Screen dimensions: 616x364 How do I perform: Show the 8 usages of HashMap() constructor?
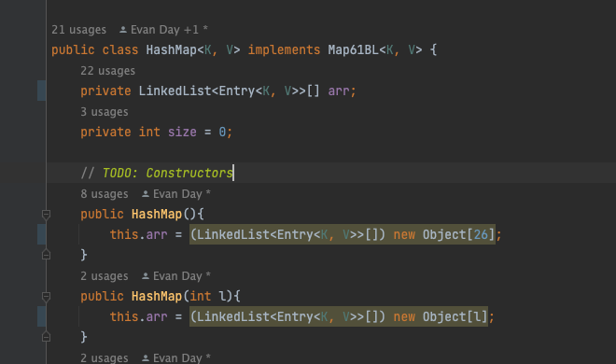105,194
